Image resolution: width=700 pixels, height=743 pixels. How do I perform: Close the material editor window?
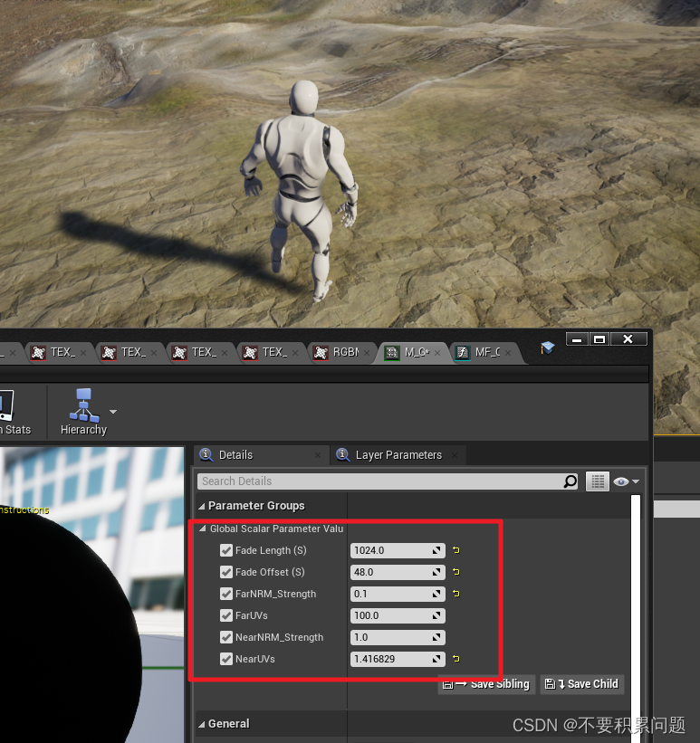tap(628, 339)
